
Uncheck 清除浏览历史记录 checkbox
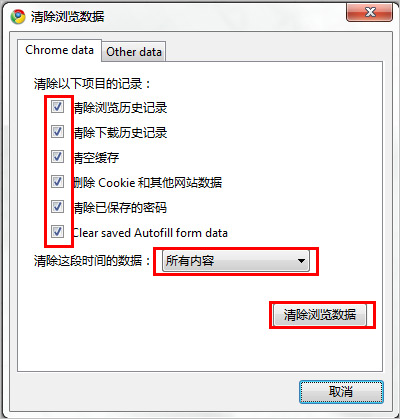57,107
